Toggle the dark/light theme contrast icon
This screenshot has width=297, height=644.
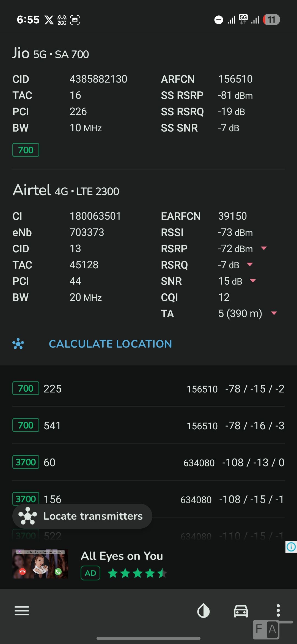coord(204,610)
